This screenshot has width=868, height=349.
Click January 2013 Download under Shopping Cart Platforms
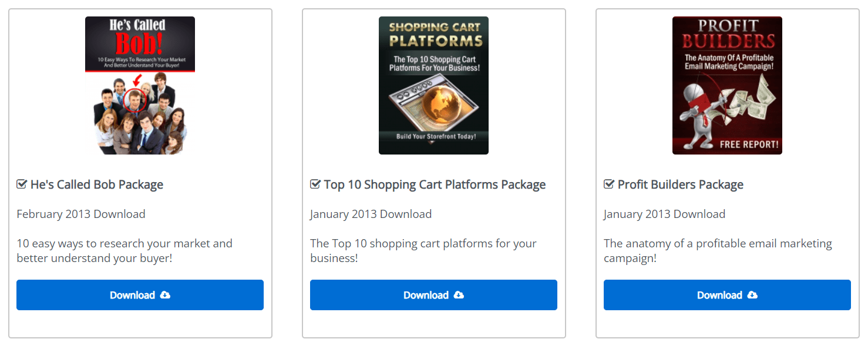coord(371,214)
